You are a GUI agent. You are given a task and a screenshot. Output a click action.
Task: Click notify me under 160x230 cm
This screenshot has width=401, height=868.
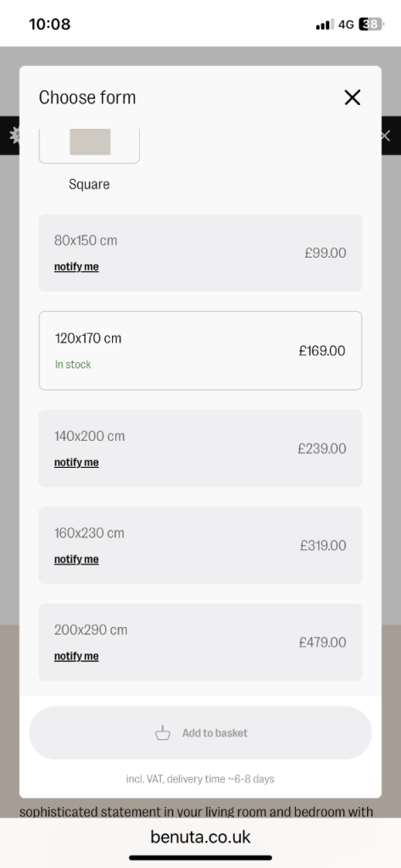[x=76, y=559]
